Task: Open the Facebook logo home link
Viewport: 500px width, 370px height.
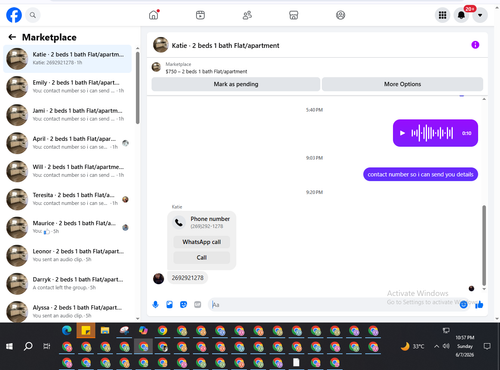Action: click(x=14, y=15)
